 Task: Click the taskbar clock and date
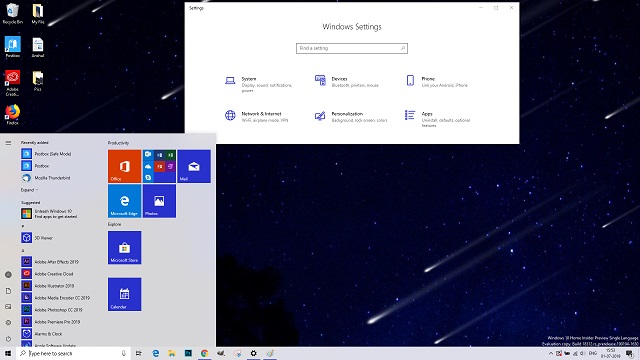click(x=611, y=353)
